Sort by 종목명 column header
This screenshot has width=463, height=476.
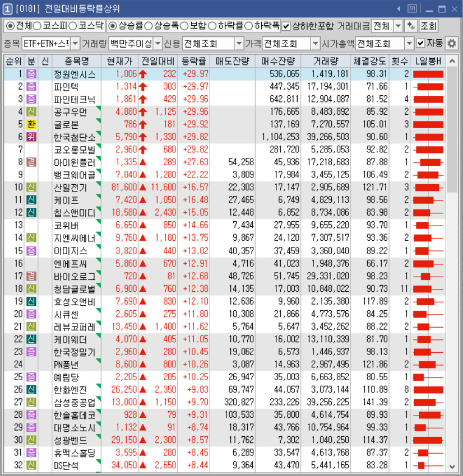pos(77,61)
